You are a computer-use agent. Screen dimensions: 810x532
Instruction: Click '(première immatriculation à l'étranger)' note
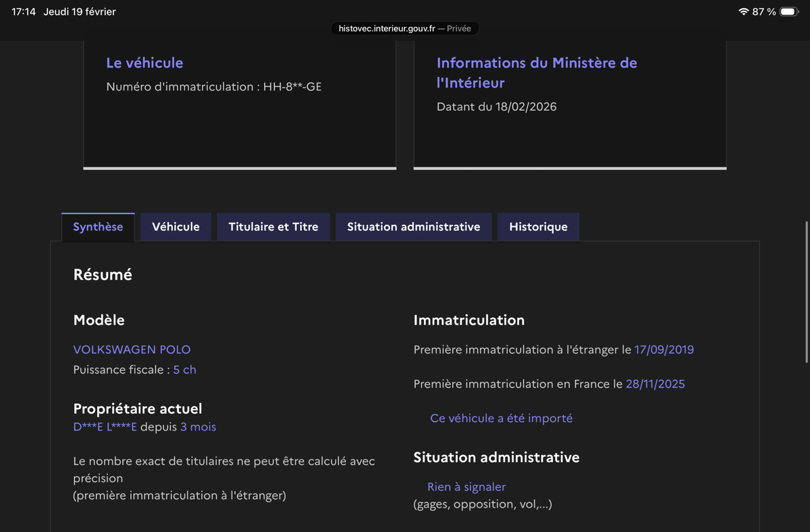tap(180, 496)
